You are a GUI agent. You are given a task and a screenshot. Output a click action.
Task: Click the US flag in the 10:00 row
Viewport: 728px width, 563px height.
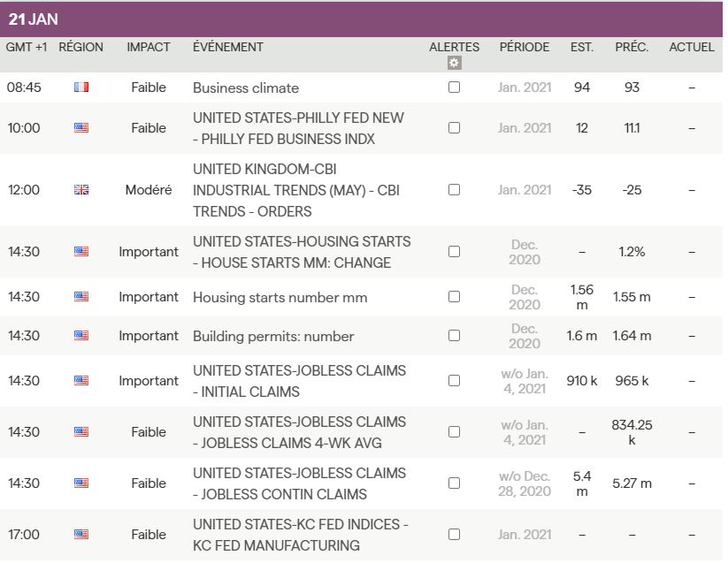(81, 128)
